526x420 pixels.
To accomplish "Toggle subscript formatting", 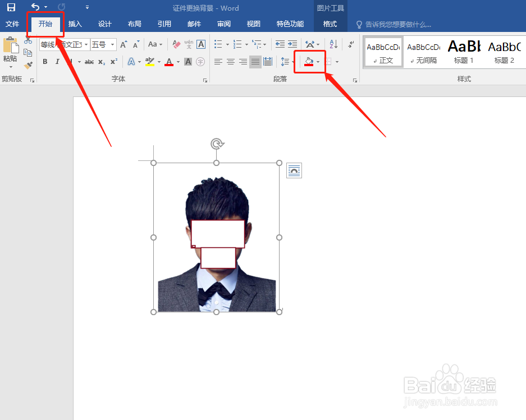I will pos(102,62).
